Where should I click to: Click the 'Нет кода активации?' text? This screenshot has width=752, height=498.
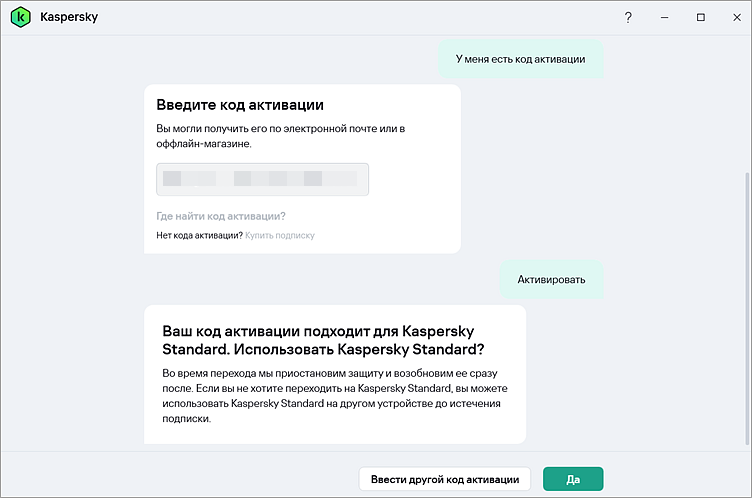click(x=200, y=236)
